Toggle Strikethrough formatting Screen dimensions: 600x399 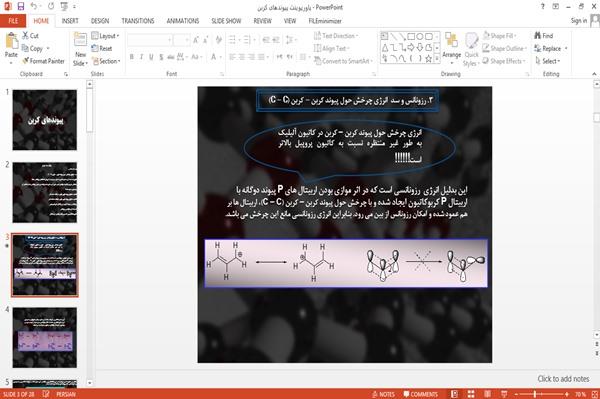pyautogui.click(x=171, y=57)
